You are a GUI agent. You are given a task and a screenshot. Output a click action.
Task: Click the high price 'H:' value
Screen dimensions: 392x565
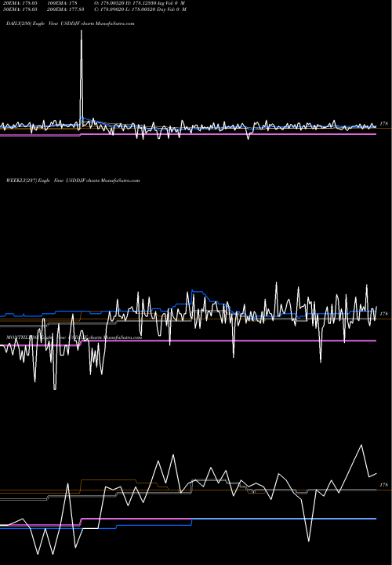(x=141, y=3)
